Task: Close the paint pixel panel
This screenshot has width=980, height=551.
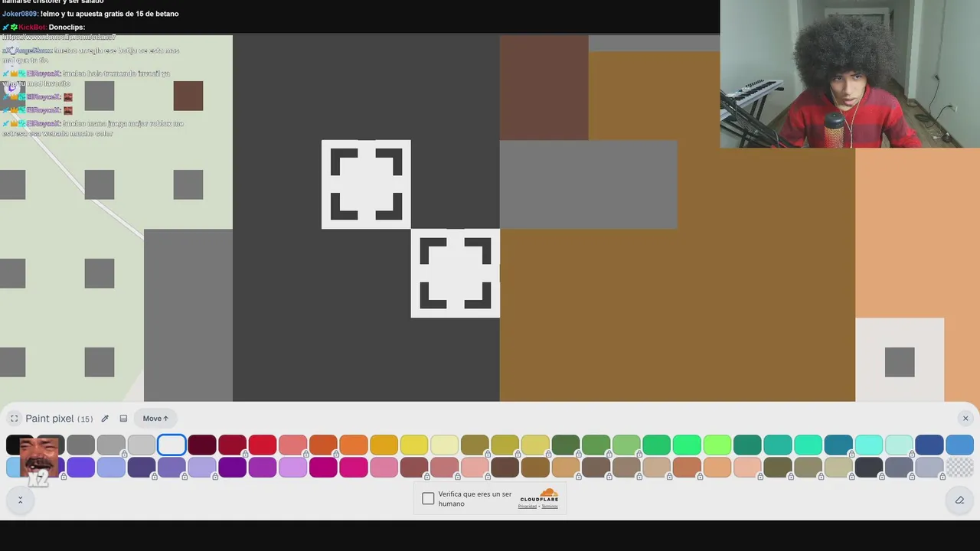Action: click(x=965, y=418)
